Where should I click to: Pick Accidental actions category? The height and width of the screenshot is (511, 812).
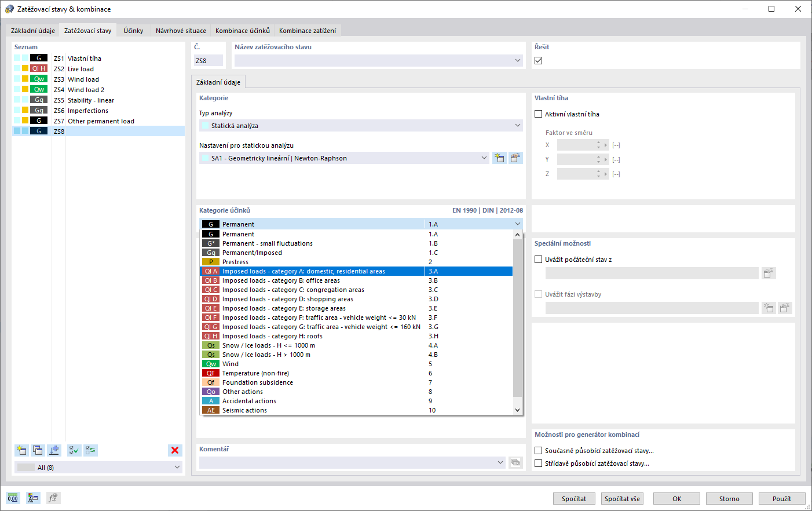pyautogui.click(x=356, y=401)
